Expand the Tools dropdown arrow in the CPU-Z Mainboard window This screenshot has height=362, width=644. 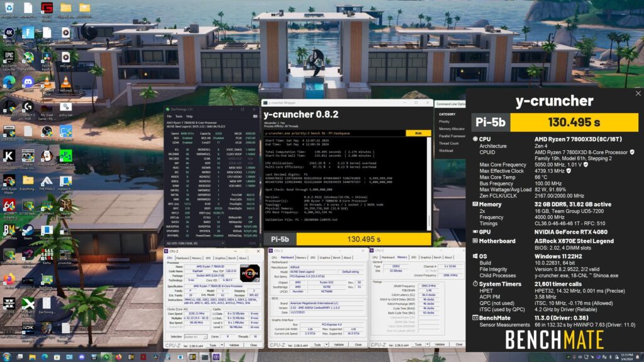click(327, 345)
